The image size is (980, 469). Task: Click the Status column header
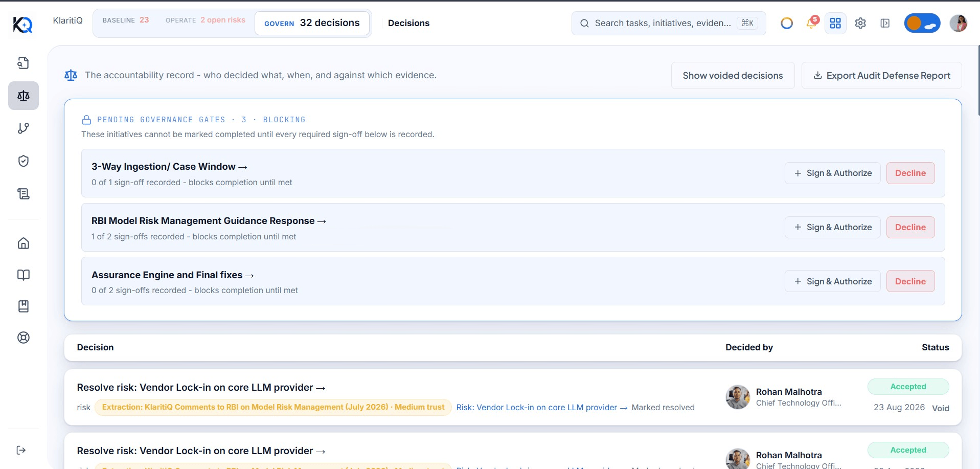tap(935, 347)
